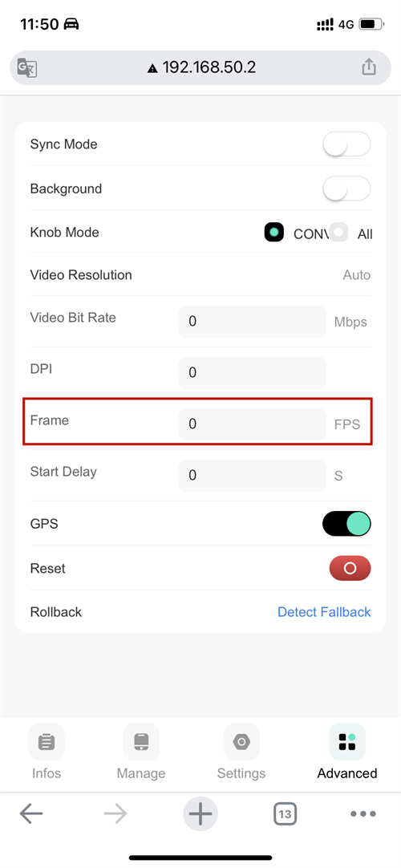Turn on the Background switch
The width and height of the screenshot is (401, 868).
coord(346,189)
